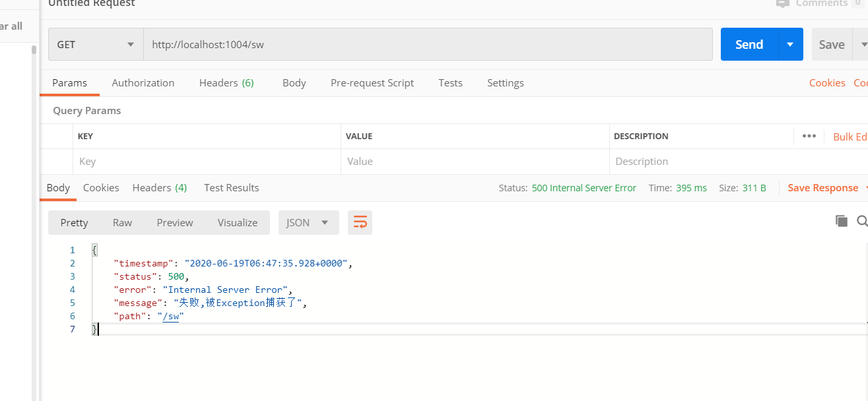Select the Preview view mode
The height and width of the screenshot is (401, 868).
coord(175,223)
